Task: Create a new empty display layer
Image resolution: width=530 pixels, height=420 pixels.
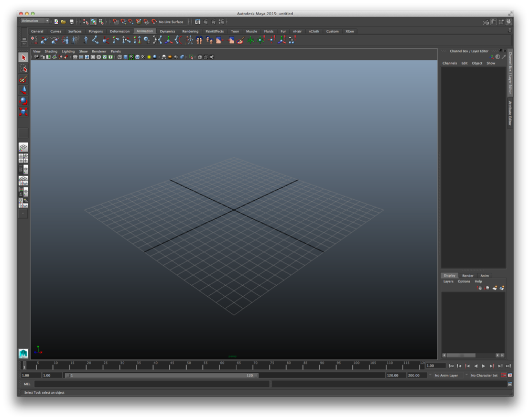Action: coord(494,288)
